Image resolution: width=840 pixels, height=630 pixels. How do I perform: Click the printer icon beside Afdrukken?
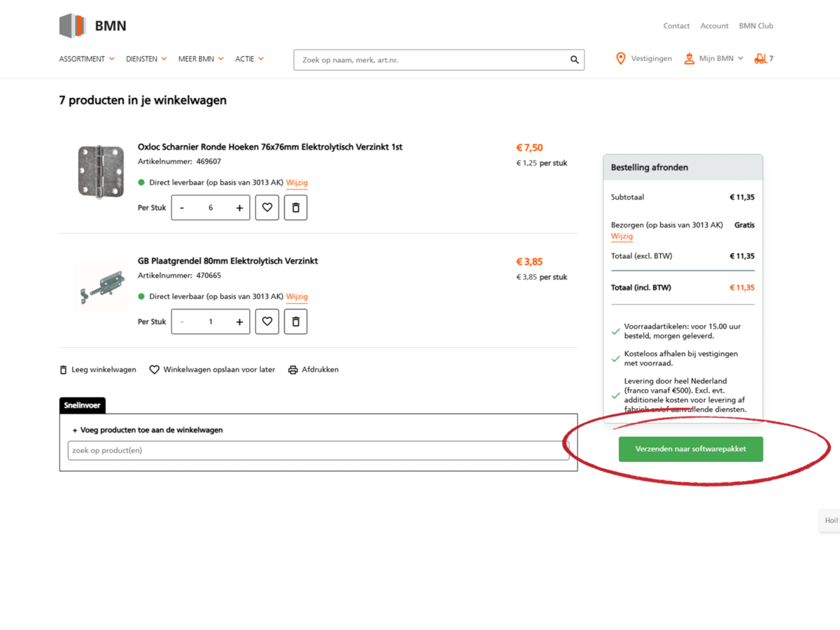pos(293,370)
